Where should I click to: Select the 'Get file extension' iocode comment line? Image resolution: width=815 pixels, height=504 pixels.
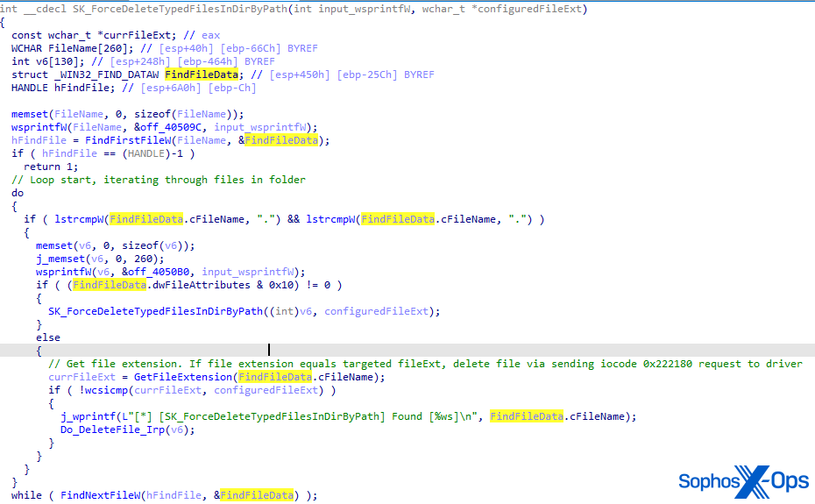point(425,364)
